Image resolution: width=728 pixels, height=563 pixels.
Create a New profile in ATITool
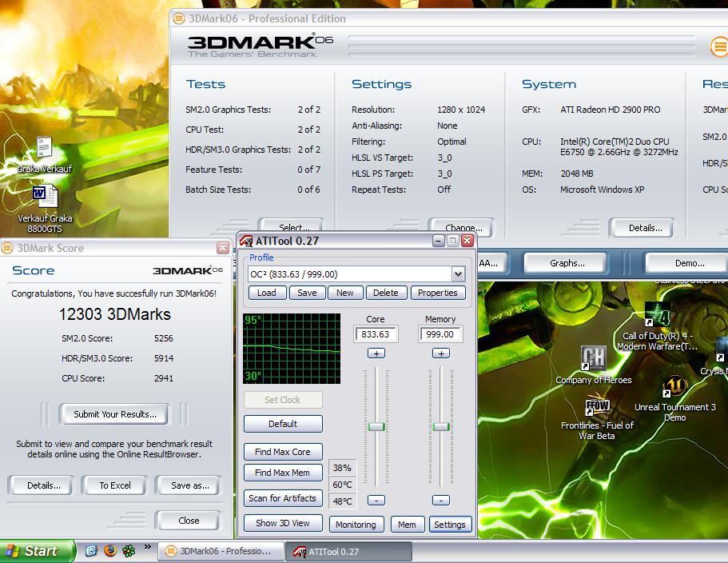click(345, 293)
